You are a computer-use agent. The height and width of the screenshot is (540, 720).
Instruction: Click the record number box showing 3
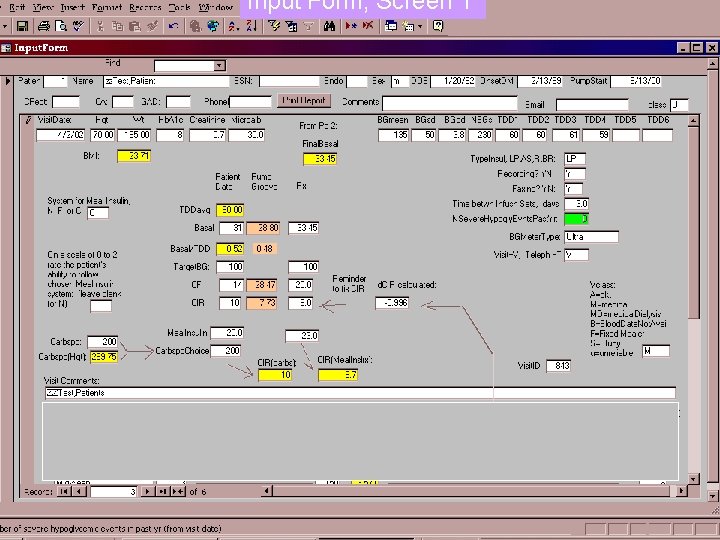coord(113,492)
